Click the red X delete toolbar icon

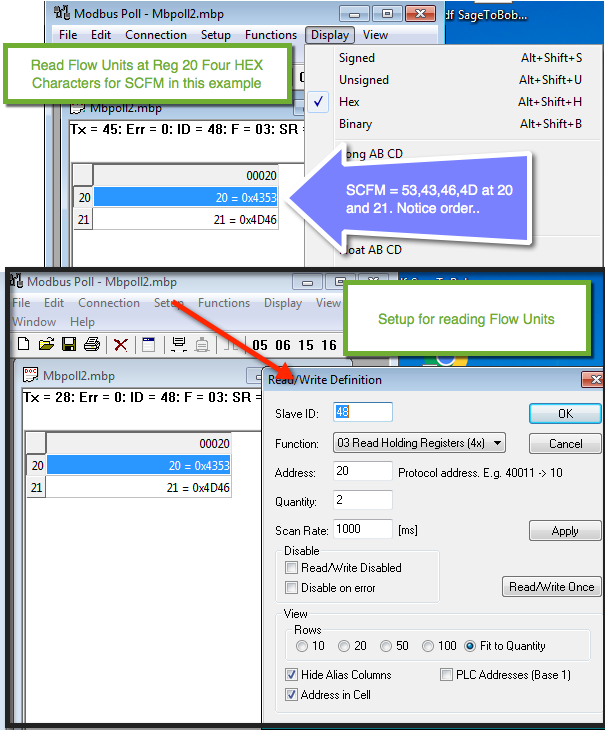(121, 345)
